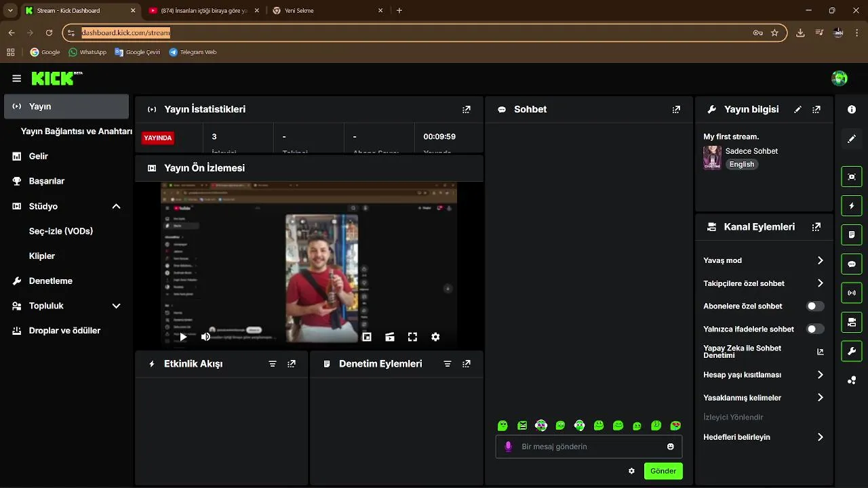Expand the Topluluk sidebar section
This screenshot has width=868, height=488.
116,306
